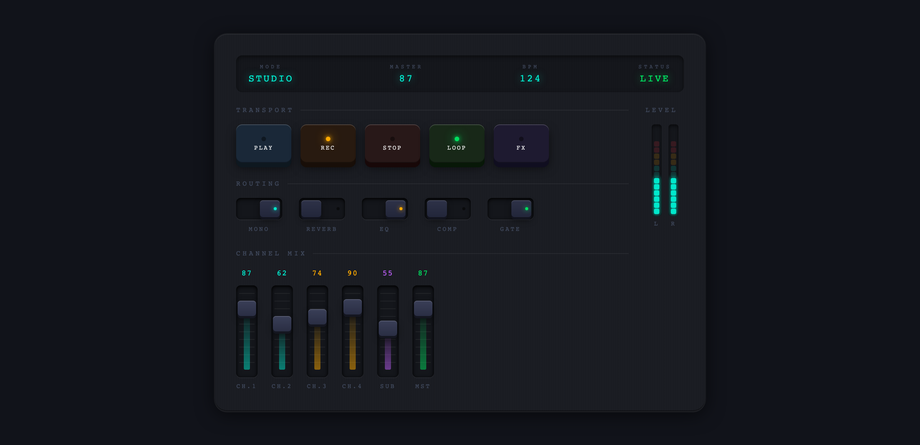920x445 pixels.
Task: Start playback with the PLAY button
Action: tap(263, 143)
